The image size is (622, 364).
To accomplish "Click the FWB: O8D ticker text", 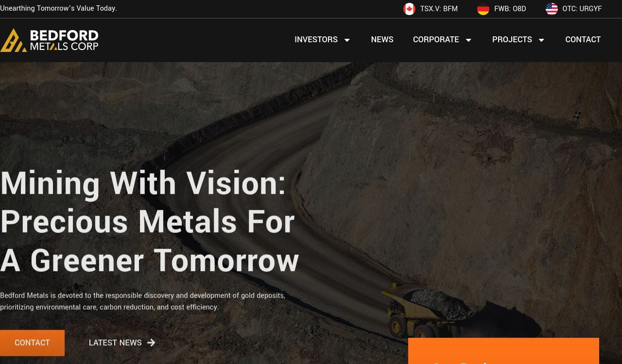I will [x=510, y=9].
